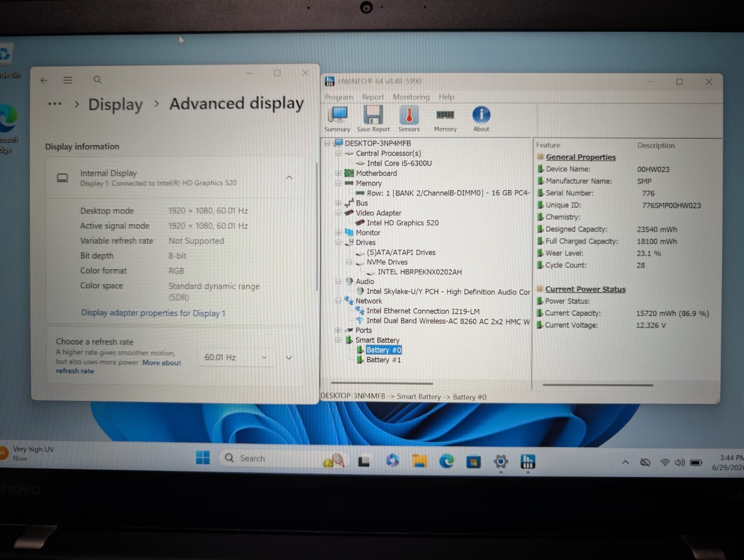The height and width of the screenshot is (560, 744).
Task: Expand the Choose a refresh rate chevron
Action: click(289, 358)
